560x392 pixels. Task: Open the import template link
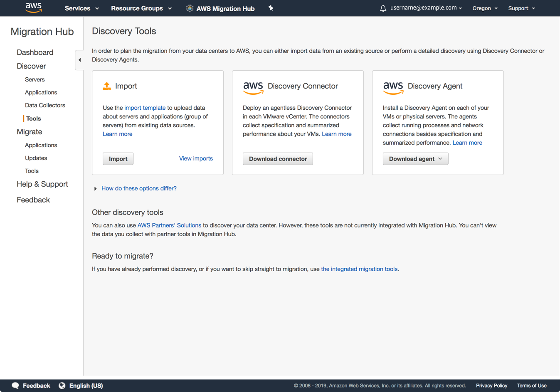tap(145, 108)
